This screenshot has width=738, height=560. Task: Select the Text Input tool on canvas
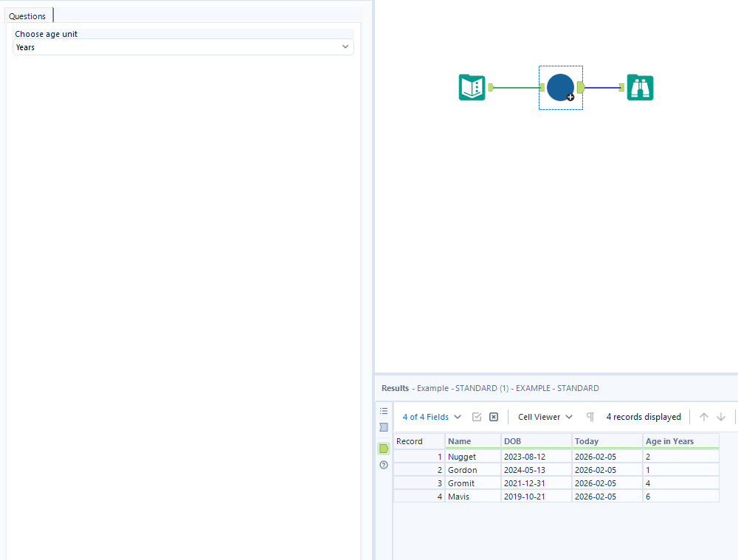point(472,88)
